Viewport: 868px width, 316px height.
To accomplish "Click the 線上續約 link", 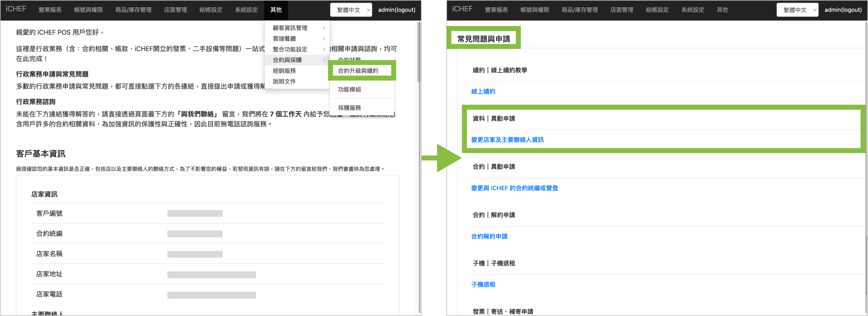I will click(483, 91).
